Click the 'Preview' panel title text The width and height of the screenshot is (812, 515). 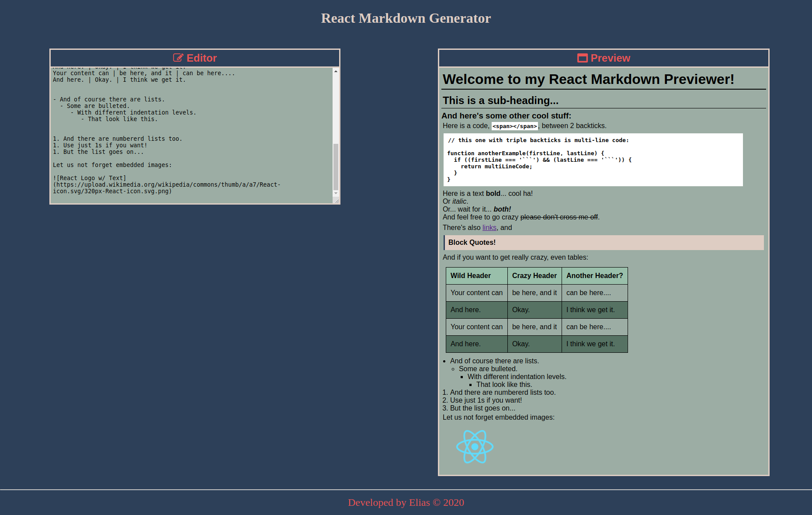coord(610,58)
